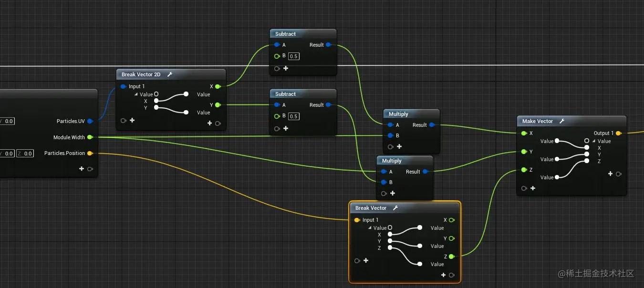
Task: Click the B pin of the lower Multiply node
Action: 384,182
